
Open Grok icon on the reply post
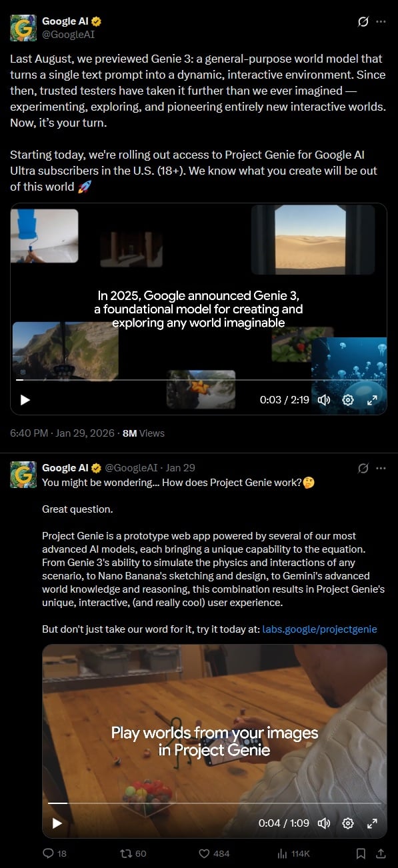[x=363, y=468]
